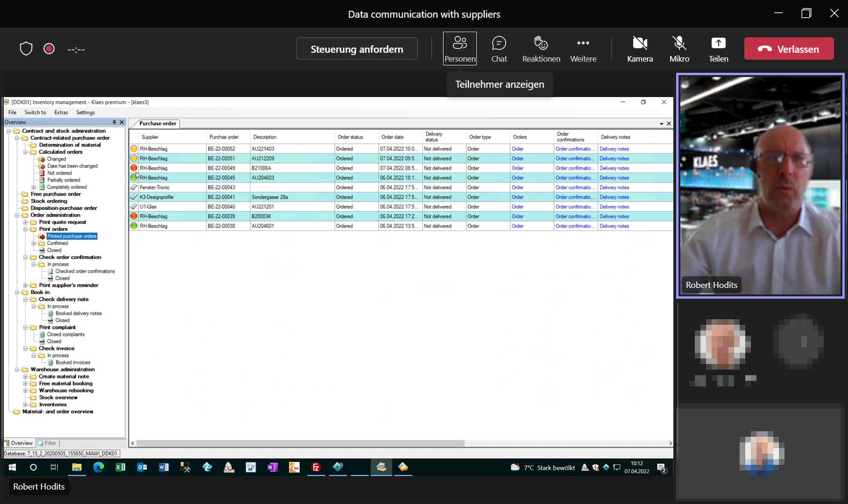848x504 pixels.
Task: Open Edge browser from the shared taskbar
Action: click(x=99, y=467)
